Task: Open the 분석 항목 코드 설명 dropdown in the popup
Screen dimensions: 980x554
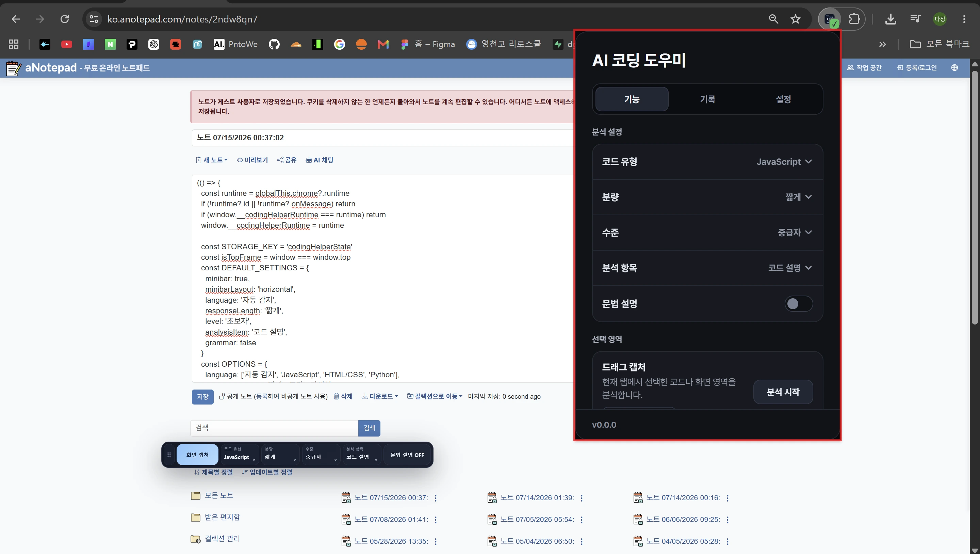Action: click(x=790, y=268)
